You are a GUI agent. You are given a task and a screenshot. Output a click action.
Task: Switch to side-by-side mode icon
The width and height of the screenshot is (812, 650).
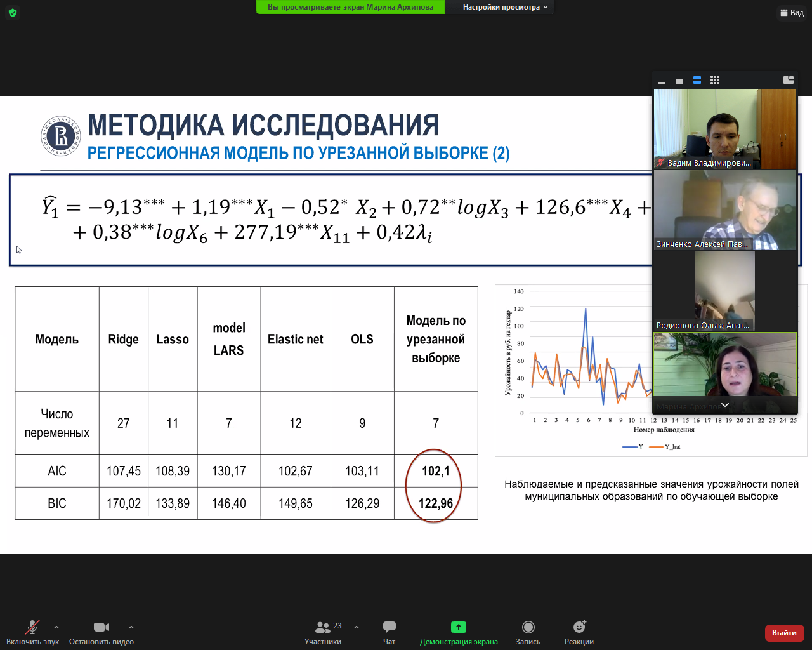point(789,80)
